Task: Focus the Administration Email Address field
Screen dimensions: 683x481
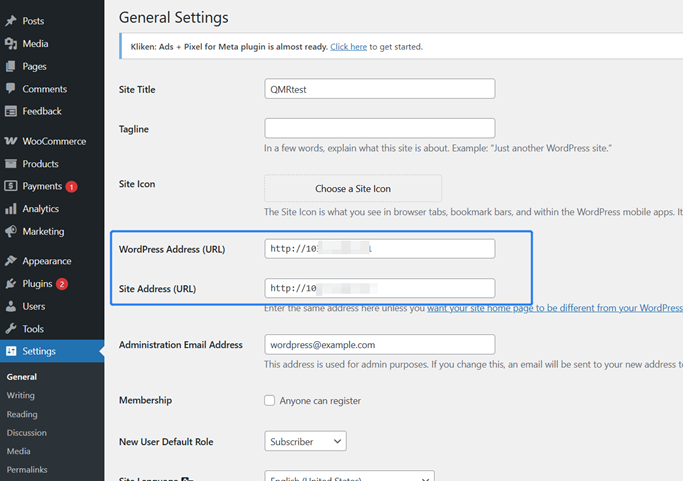Action: (x=379, y=345)
